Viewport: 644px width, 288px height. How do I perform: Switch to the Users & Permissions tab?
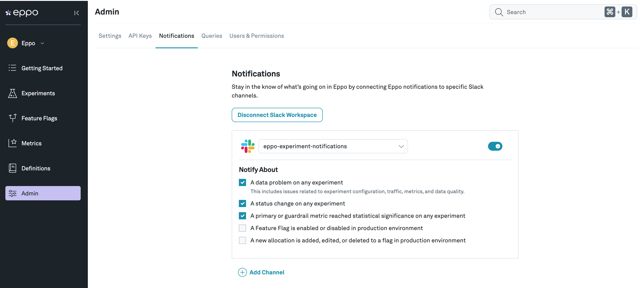point(257,36)
